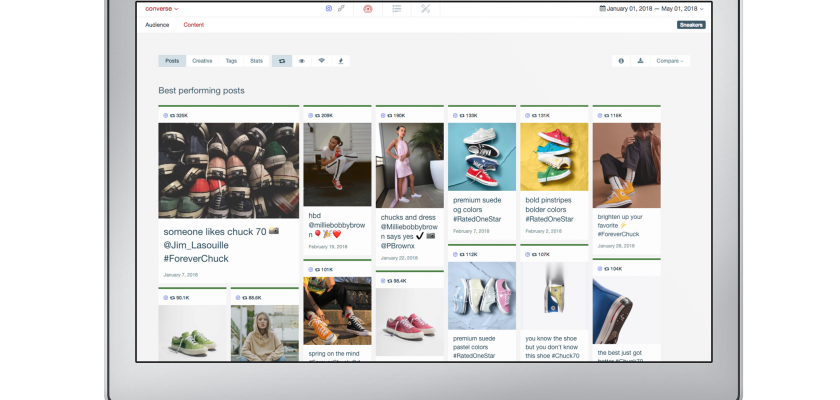Open the Stats tab
Viewport: 840px width, 400px height.
(257, 61)
